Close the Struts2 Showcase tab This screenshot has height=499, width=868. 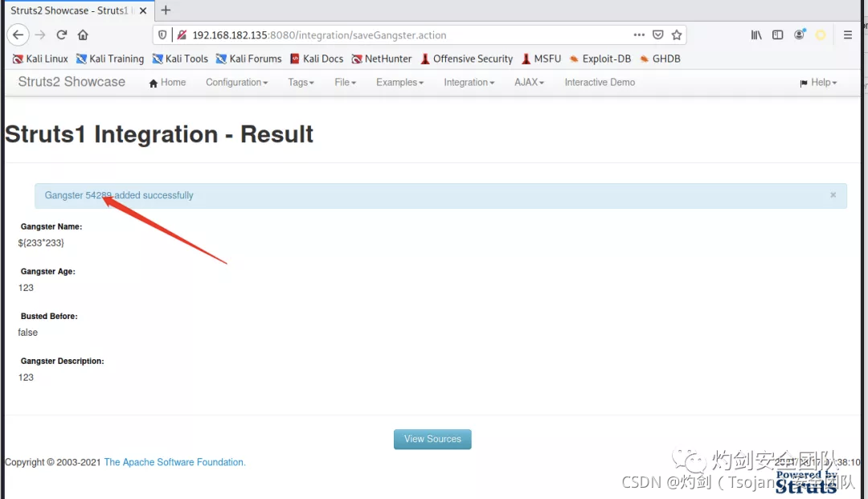point(143,10)
